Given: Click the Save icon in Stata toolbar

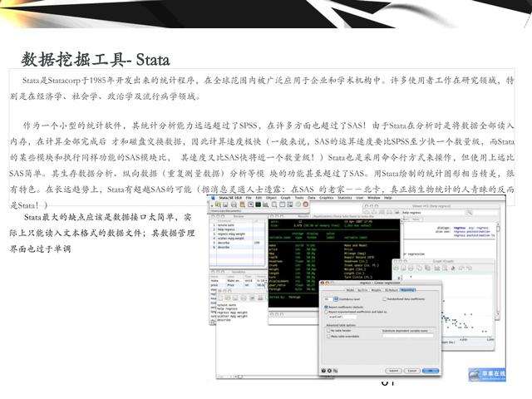Looking at the screenshot, I should tap(225, 204).
